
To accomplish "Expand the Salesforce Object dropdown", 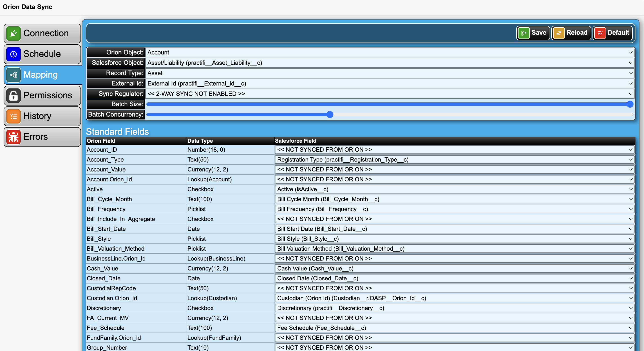I will pyautogui.click(x=390, y=63).
